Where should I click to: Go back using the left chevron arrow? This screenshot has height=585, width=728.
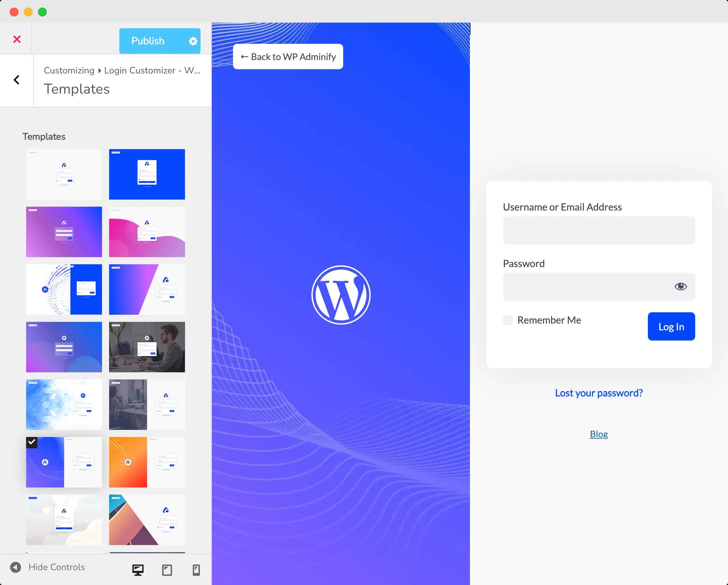[x=16, y=80]
